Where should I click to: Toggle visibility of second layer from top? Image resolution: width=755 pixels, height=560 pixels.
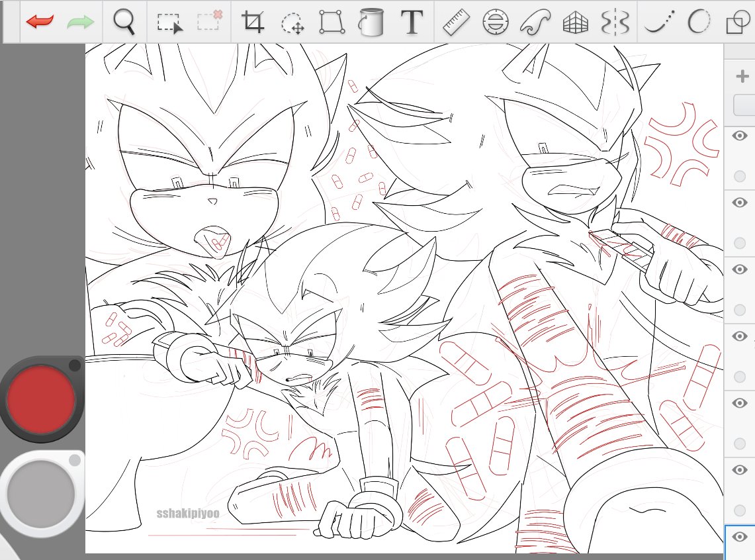[x=740, y=203]
